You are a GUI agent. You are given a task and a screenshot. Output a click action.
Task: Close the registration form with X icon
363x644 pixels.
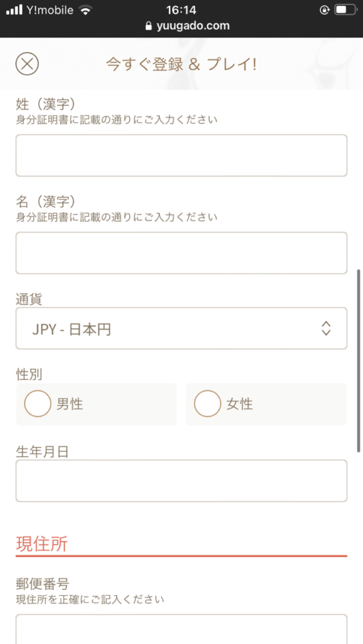27,64
